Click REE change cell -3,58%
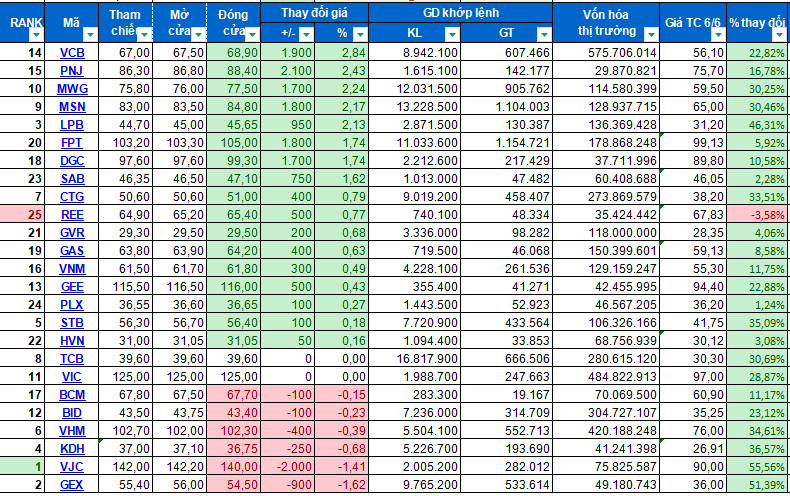 point(756,215)
